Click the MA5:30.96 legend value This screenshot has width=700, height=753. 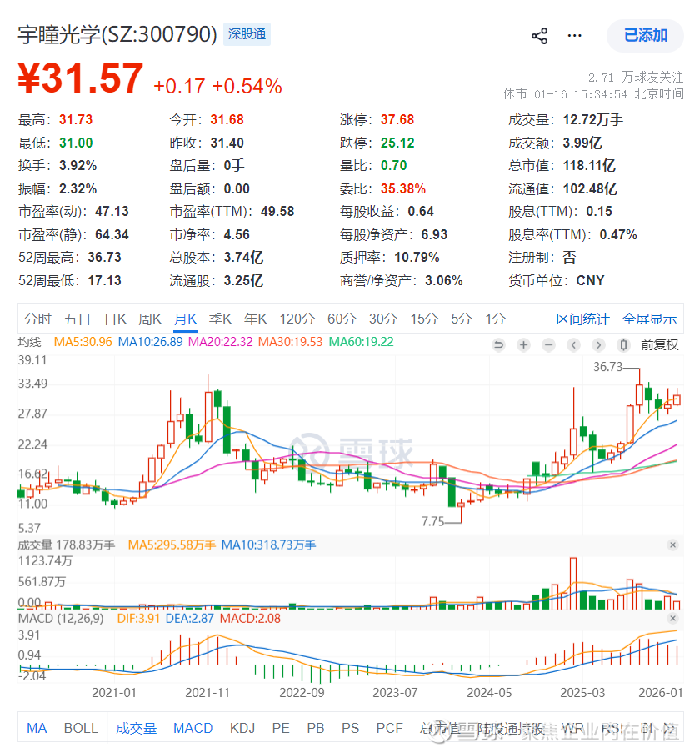[x=82, y=342]
